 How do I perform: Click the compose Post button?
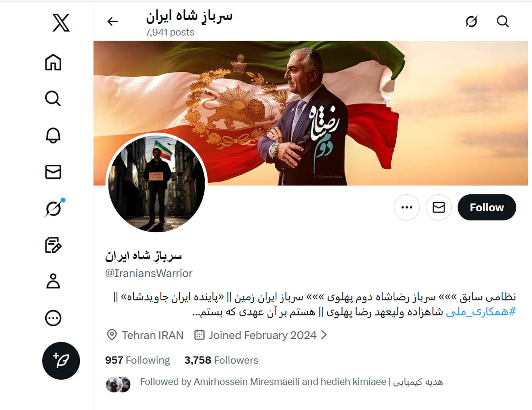(61, 361)
